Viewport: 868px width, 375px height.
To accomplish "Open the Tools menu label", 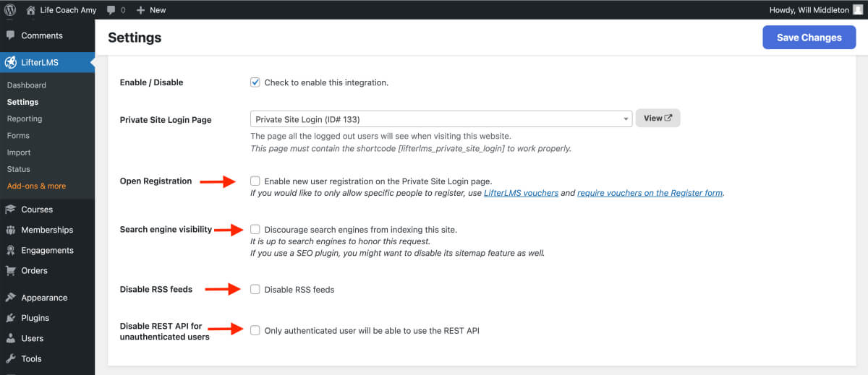I will 31,358.
